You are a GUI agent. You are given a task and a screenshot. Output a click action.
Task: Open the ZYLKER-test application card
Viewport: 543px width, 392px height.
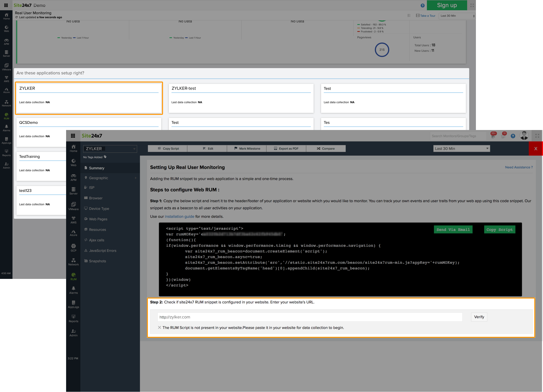pos(241,98)
